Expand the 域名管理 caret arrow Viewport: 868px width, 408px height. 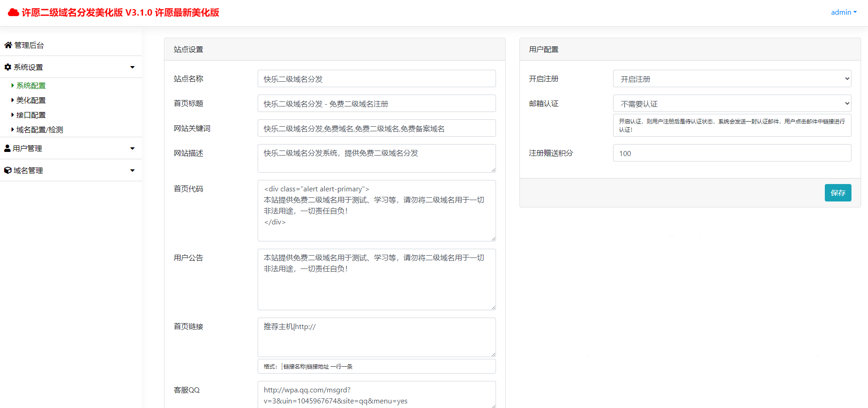click(132, 171)
